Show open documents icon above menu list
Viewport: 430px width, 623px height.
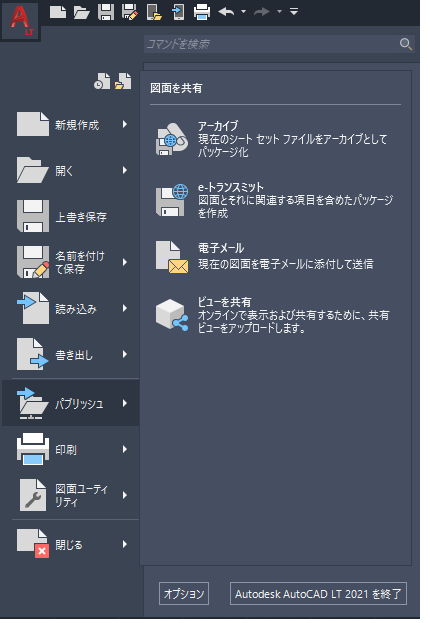click(123, 81)
